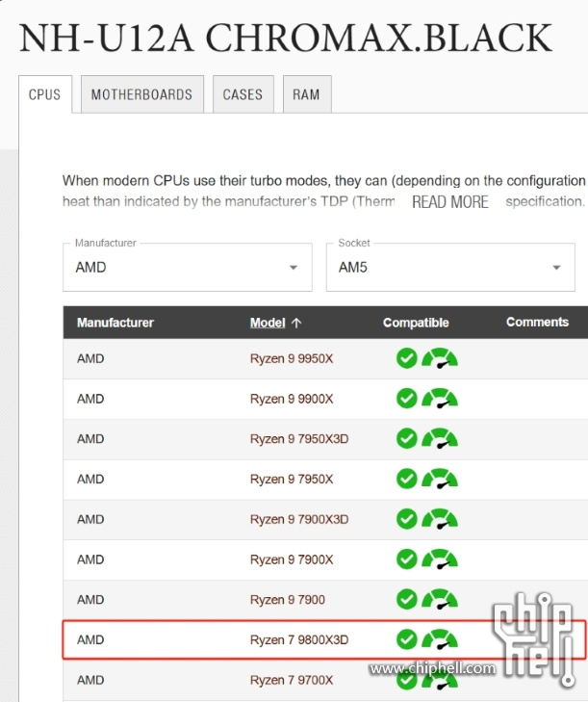
Task: Switch to the CPUS tab
Action: [x=44, y=94]
